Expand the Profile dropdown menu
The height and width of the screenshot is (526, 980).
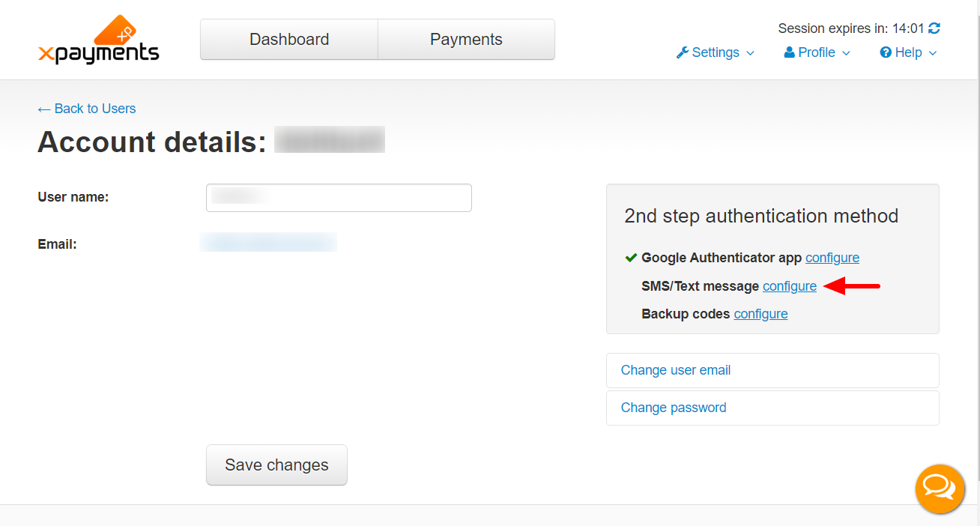click(x=817, y=52)
